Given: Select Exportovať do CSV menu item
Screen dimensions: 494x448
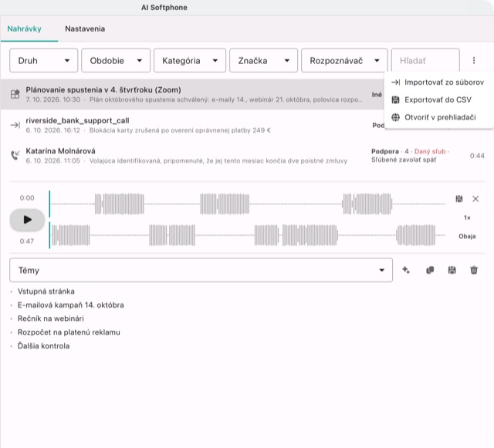Looking at the screenshot, I should 438,99.
